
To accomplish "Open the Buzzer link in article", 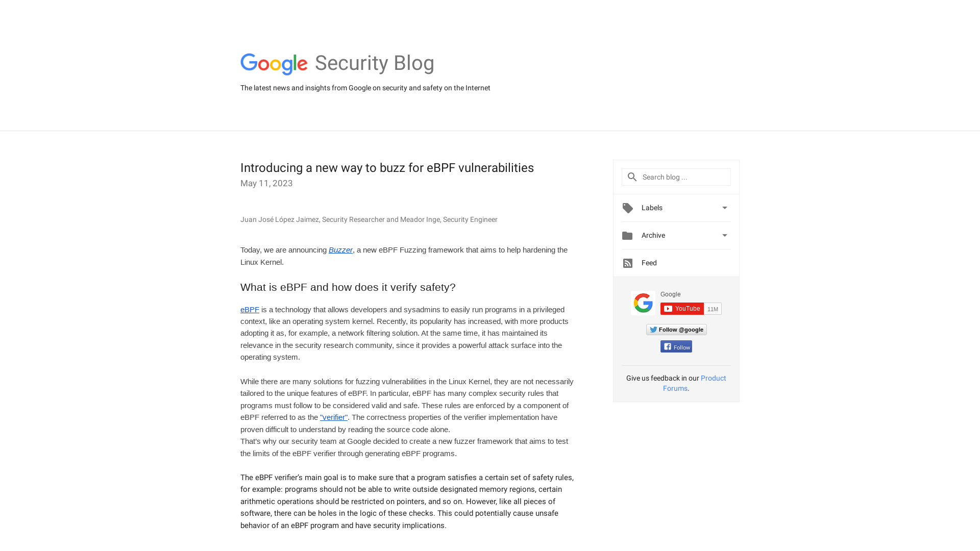I will (x=340, y=249).
